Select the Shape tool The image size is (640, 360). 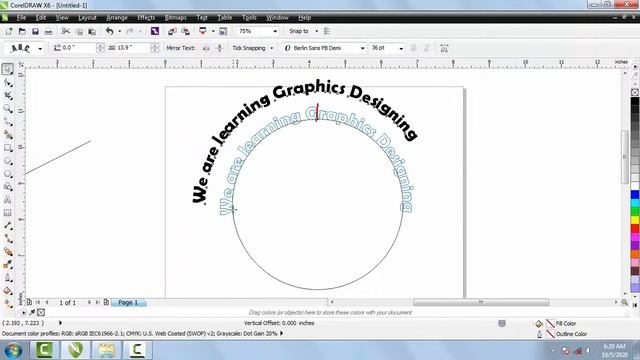[x=8, y=83]
